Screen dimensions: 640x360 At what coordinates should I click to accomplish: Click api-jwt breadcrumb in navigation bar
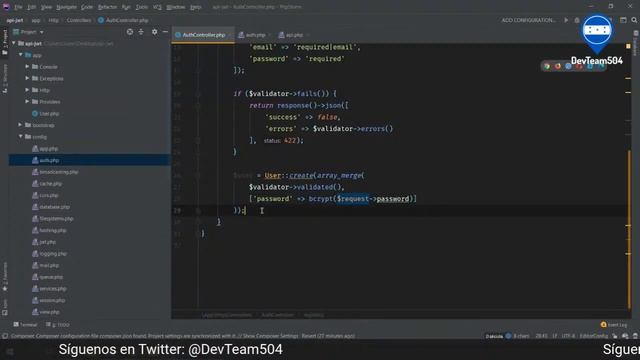(15, 20)
